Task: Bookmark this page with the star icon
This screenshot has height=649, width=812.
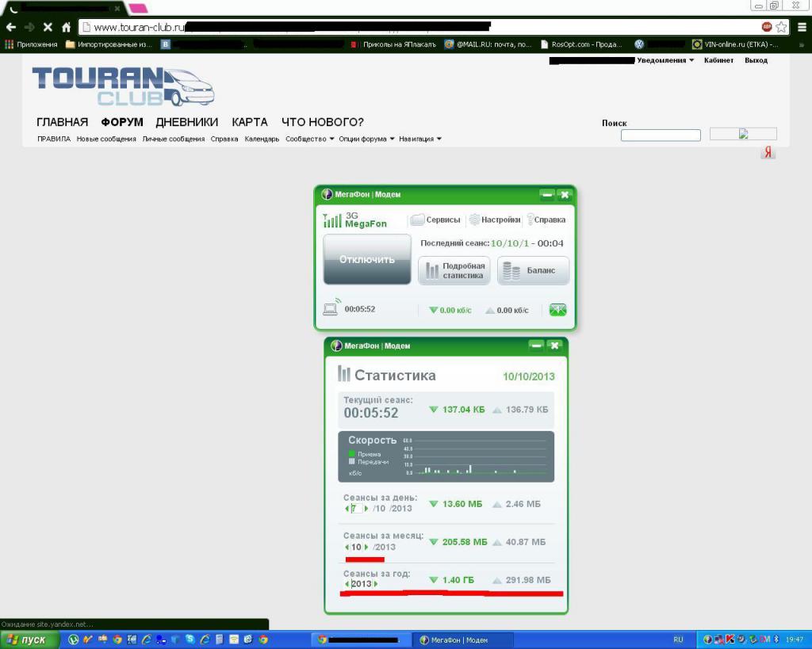Action: pyautogui.click(x=781, y=27)
